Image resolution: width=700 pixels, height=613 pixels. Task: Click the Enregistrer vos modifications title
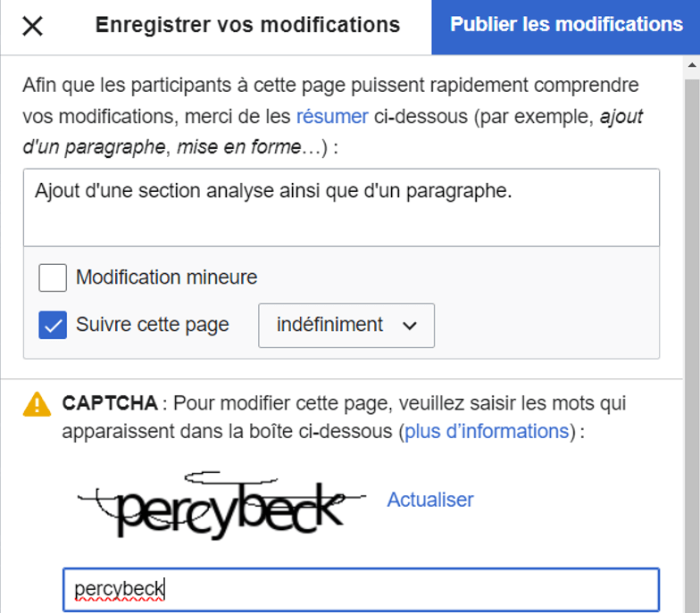[247, 25]
